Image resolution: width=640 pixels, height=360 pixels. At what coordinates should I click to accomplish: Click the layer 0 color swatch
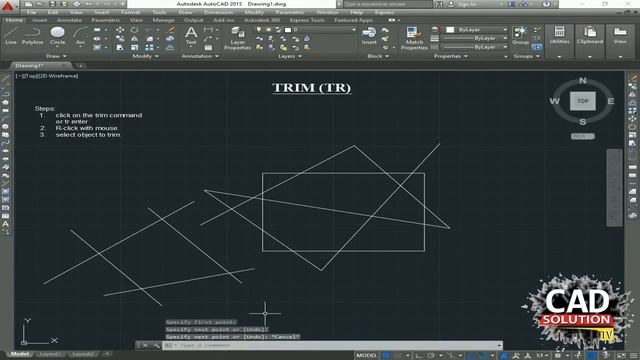click(x=288, y=30)
